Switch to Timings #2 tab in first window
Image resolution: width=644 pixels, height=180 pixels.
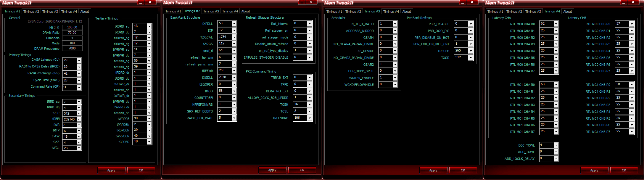pos(31,12)
